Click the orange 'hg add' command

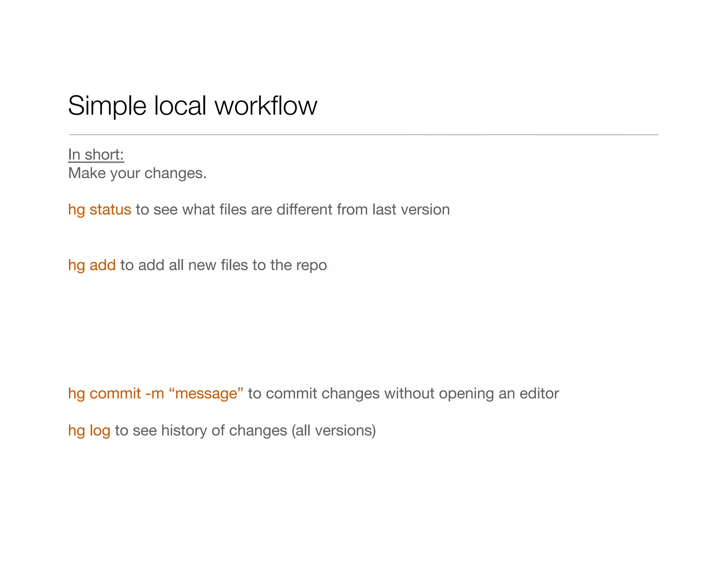click(x=92, y=265)
